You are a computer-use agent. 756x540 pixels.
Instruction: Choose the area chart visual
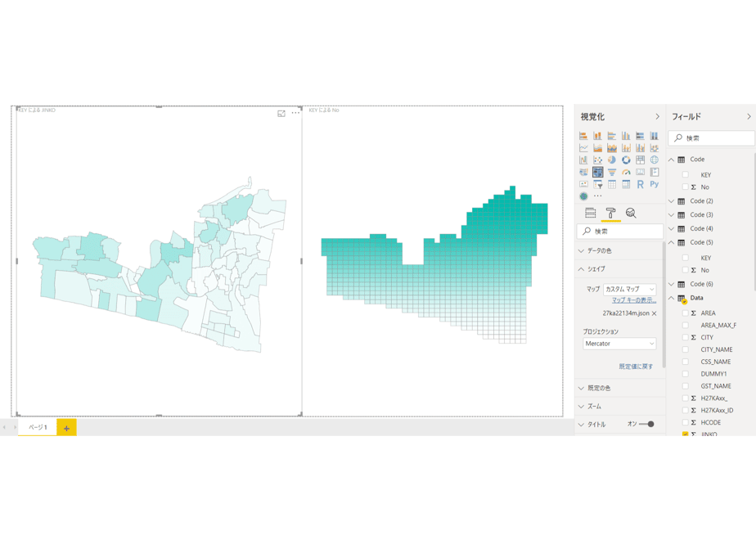tap(597, 147)
